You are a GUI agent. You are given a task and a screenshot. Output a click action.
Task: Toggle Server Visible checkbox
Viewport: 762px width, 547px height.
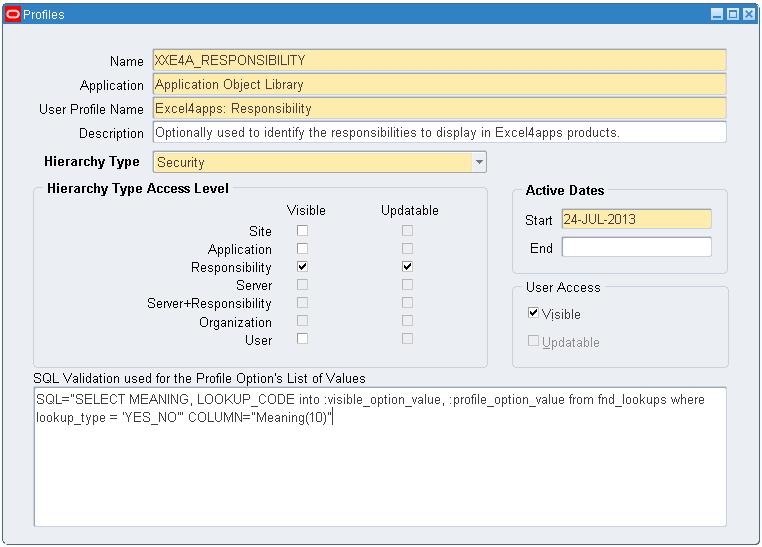(x=302, y=284)
